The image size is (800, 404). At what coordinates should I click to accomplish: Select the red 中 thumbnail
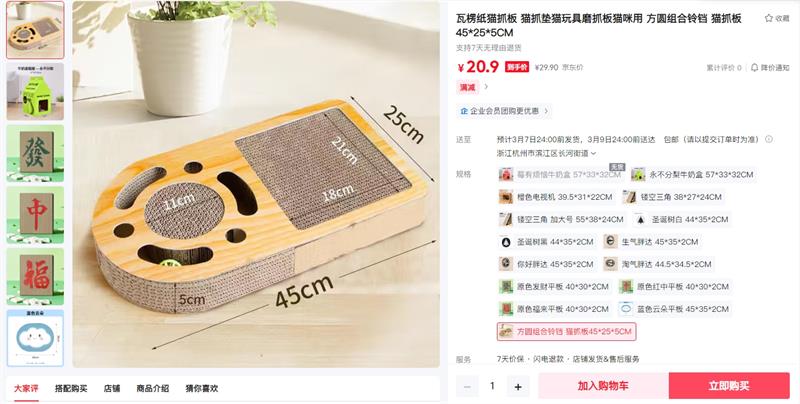click(35, 215)
